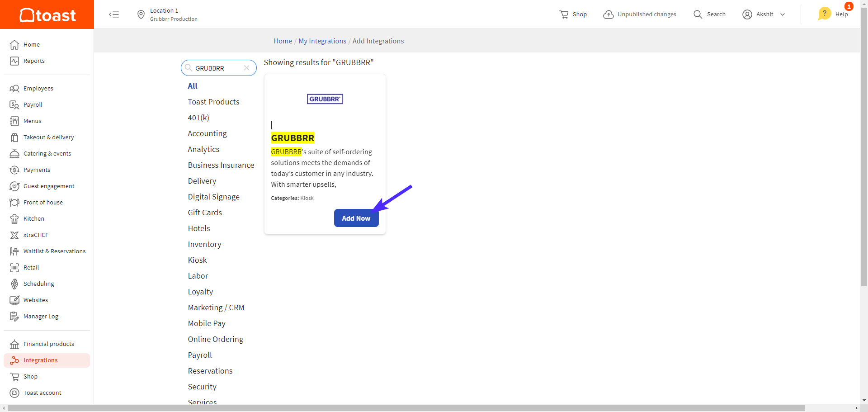Select the Toast Products category
The height and width of the screenshot is (412, 868).
click(x=214, y=102)
